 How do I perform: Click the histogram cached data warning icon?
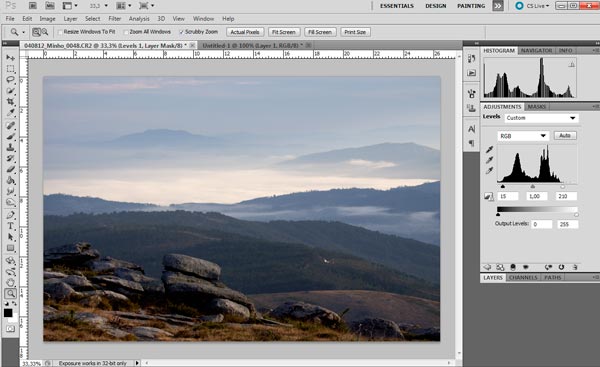coord(571,65)
